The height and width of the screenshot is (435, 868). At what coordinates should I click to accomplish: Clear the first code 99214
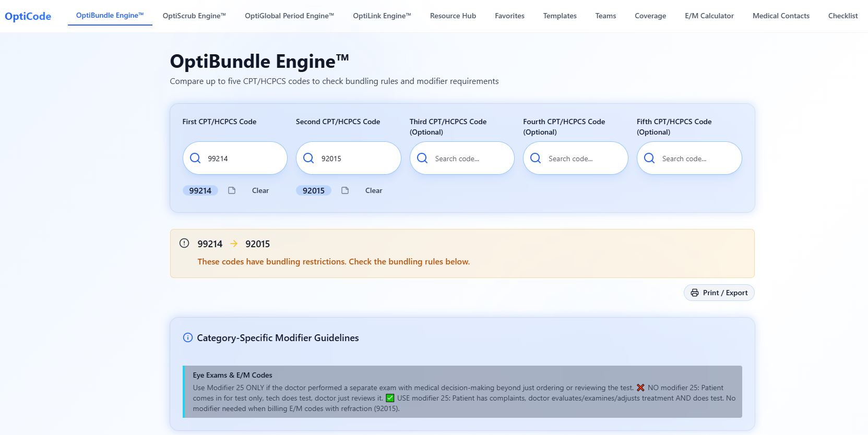260,190
